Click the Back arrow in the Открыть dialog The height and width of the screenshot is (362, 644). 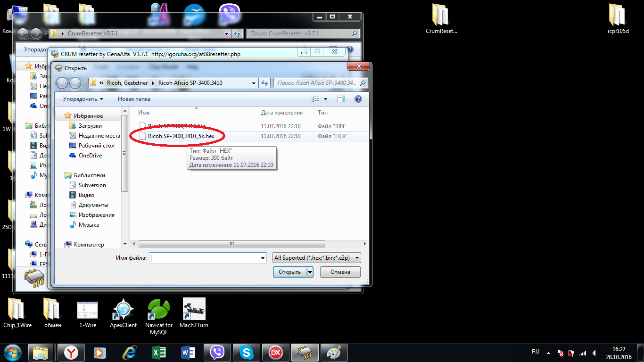[62, 83]
